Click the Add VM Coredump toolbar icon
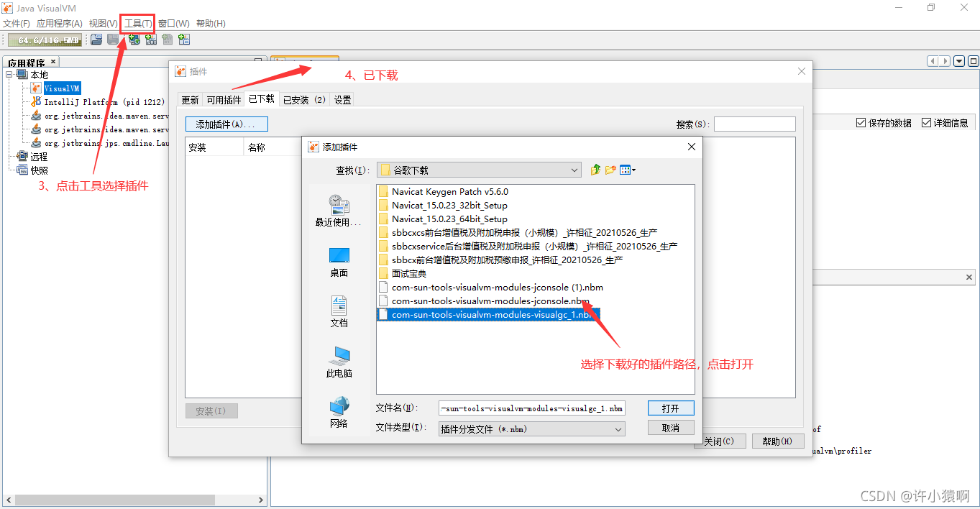Viewport: 980px width, 509px height. 168,40
